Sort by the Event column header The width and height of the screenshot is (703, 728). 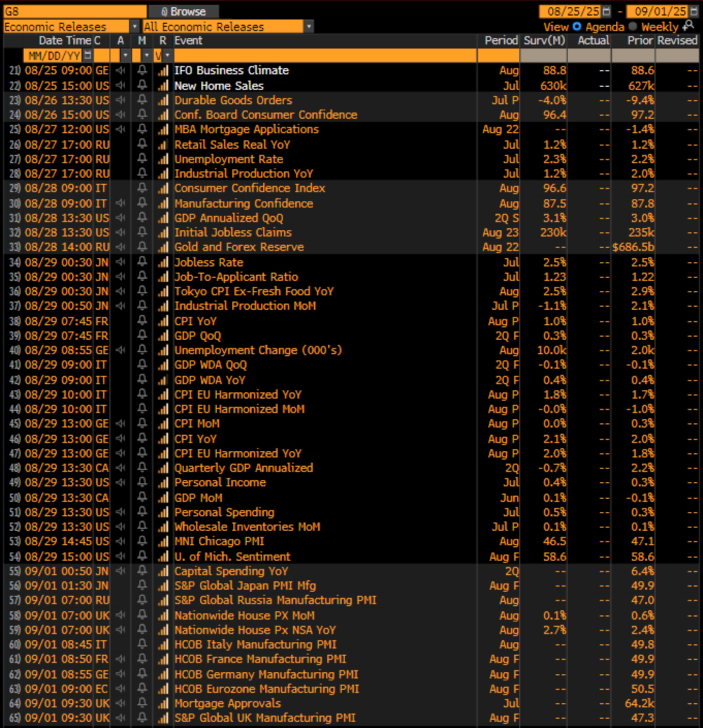pos(188,40)
